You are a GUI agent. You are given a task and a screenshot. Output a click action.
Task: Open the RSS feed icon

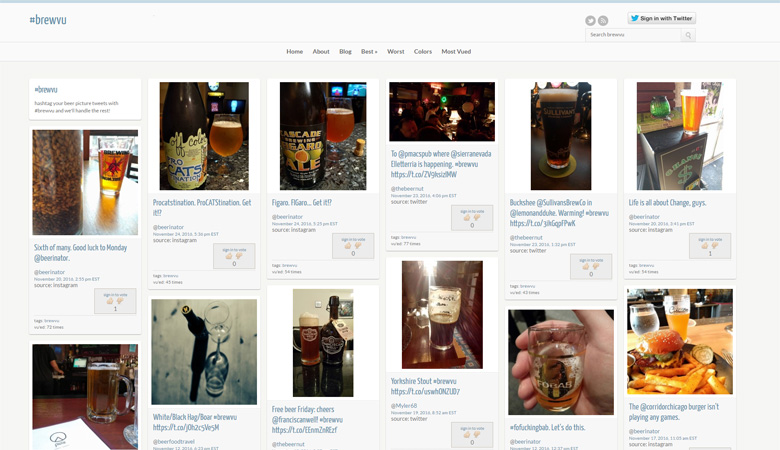[603, 20]
